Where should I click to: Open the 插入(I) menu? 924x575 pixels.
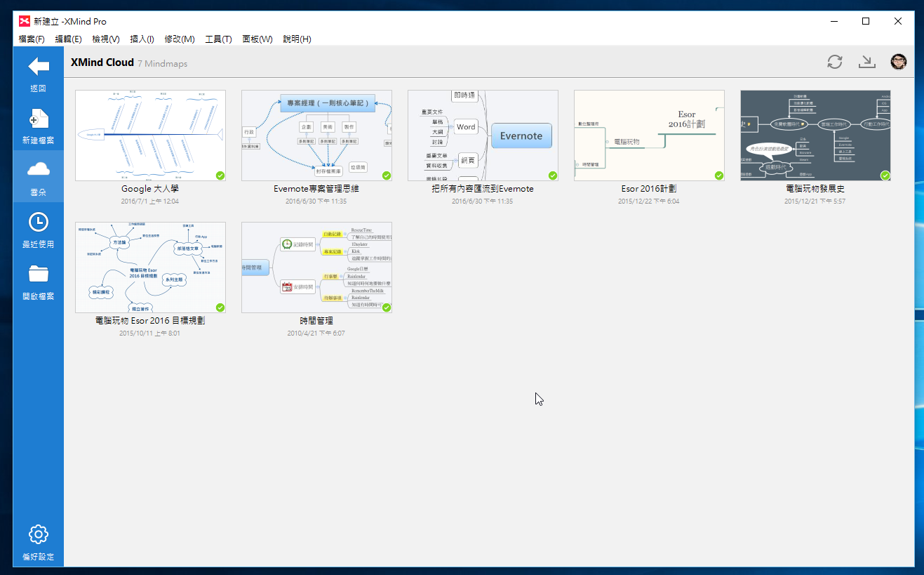pos(142,39)
